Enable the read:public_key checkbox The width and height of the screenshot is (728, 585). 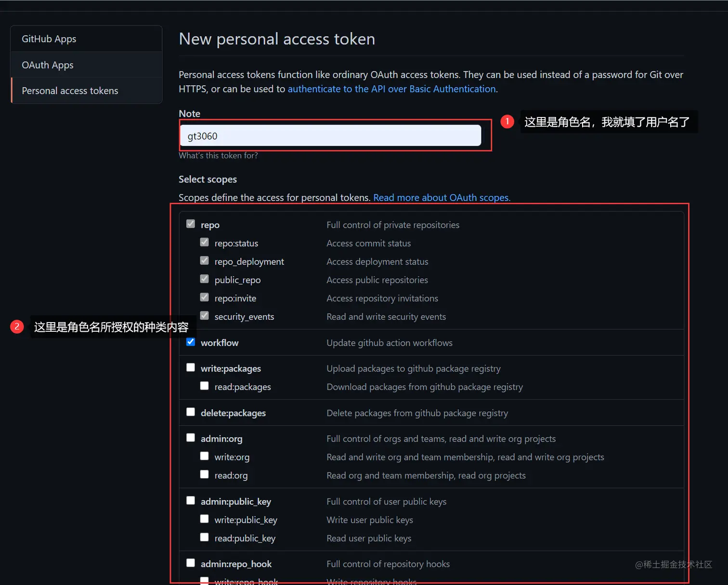coord(205,537)
